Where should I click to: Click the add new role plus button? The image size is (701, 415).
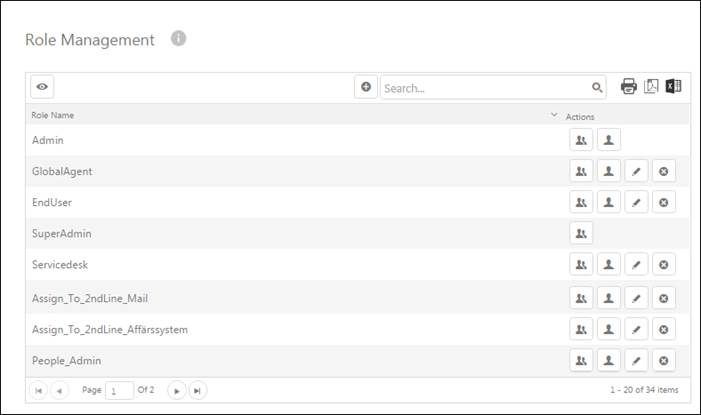point(366,87)
